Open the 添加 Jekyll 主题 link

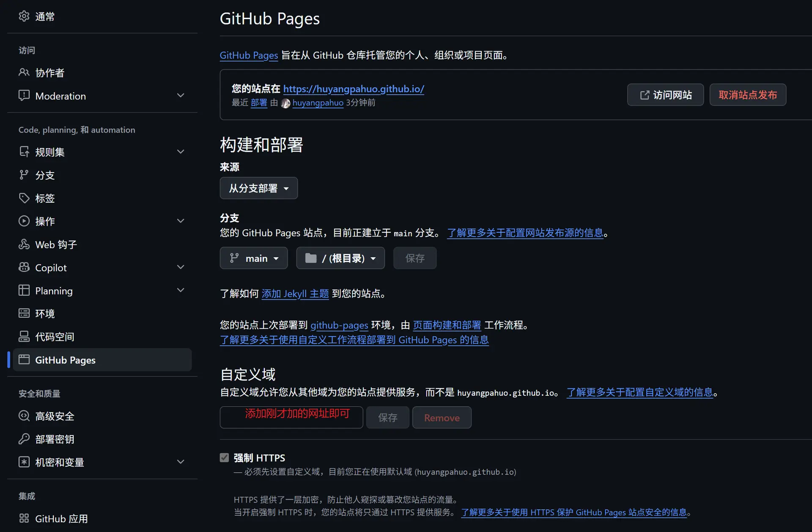295,294
